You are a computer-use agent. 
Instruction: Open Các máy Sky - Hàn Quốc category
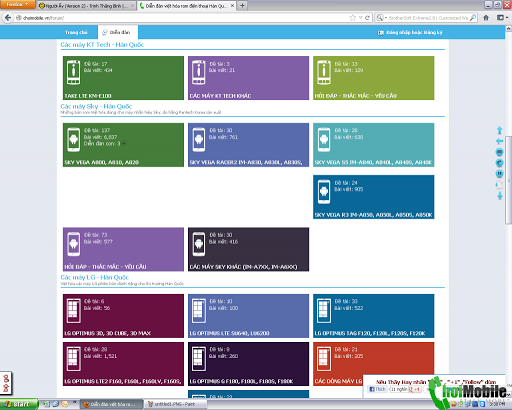[x=96, y=106]
